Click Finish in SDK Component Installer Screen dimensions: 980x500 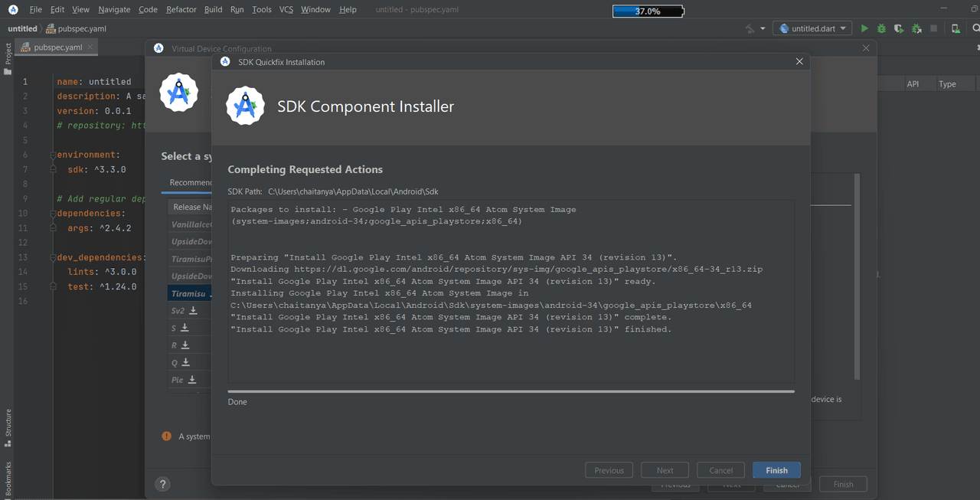coord(776,470)
